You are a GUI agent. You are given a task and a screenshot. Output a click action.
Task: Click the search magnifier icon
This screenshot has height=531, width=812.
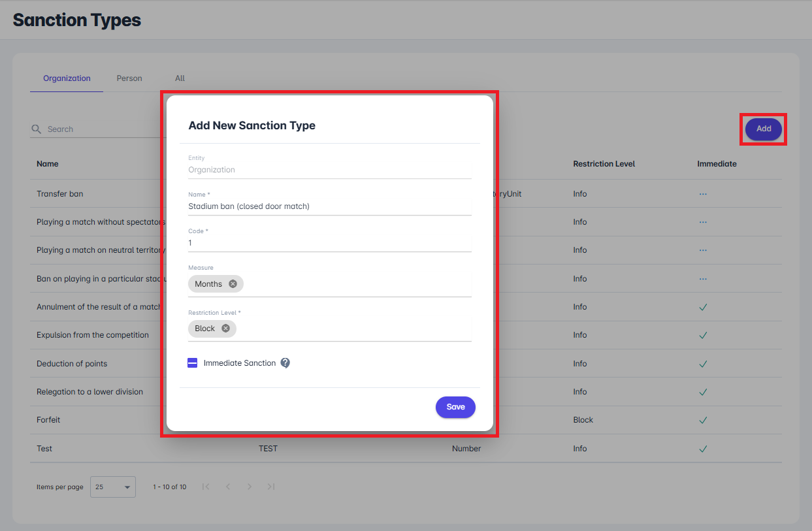37,129
